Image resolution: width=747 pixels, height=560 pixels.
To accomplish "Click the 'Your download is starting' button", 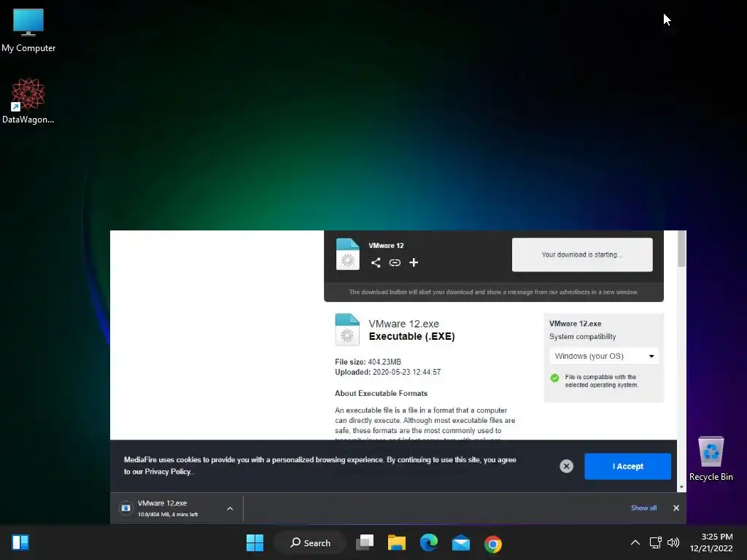I will (x=581, y=254).
